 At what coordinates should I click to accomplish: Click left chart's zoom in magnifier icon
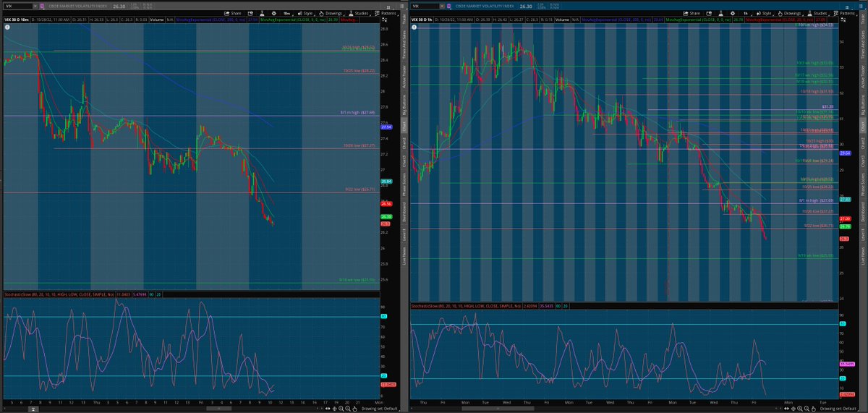tap(341, 408)
